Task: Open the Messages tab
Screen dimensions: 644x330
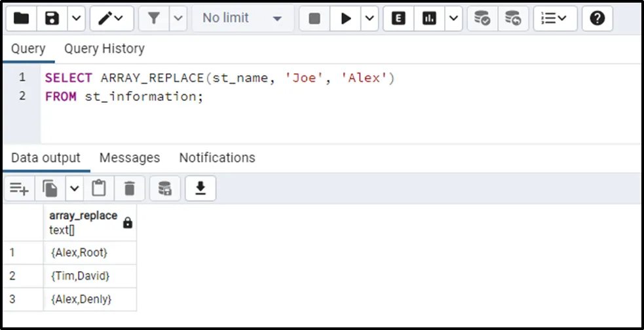Action: point(130,158)
